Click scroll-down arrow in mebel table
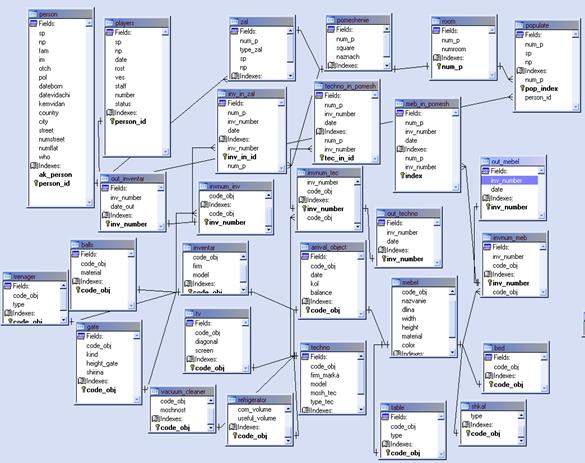The image size is (585, 463). pyautogui.click(x=452, y=352)
